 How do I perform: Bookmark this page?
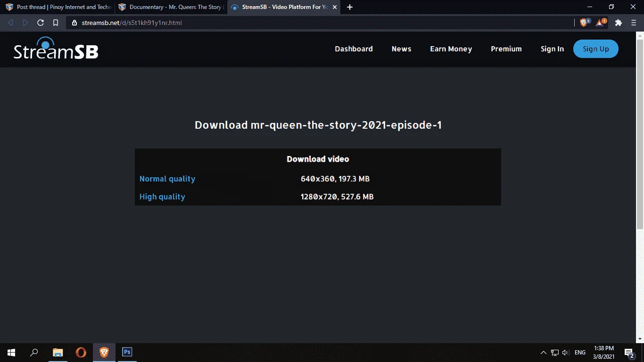click(x=56, y=23)
